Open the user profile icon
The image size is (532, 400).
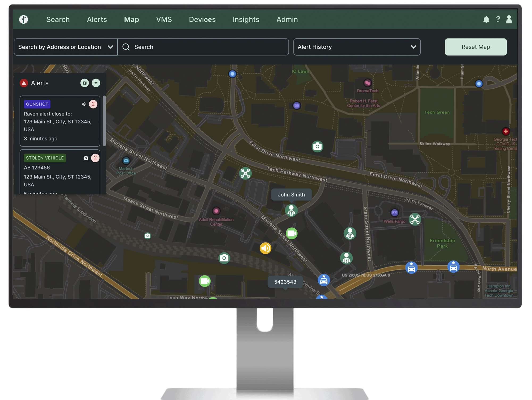[509, 19]
